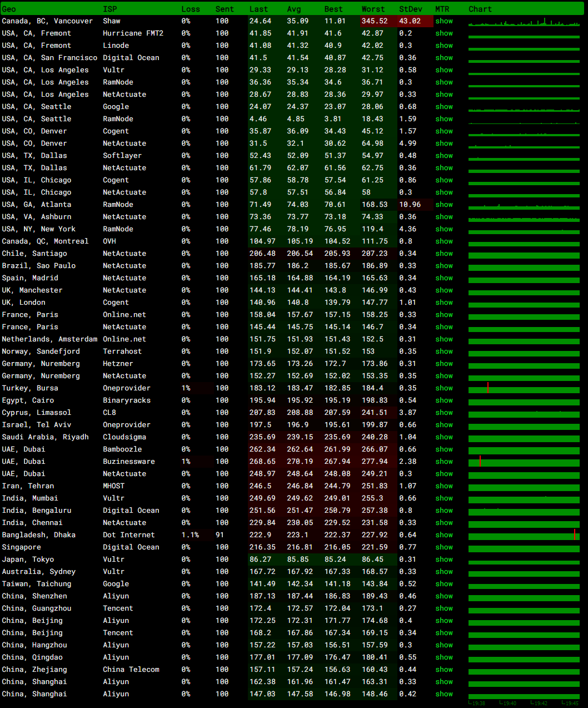Image resolution: width=588 pixels, height=708 pixels.
Task: Show MTR for Turkey, Bursa Oneprovider
Action: click(x=444, y=388)
